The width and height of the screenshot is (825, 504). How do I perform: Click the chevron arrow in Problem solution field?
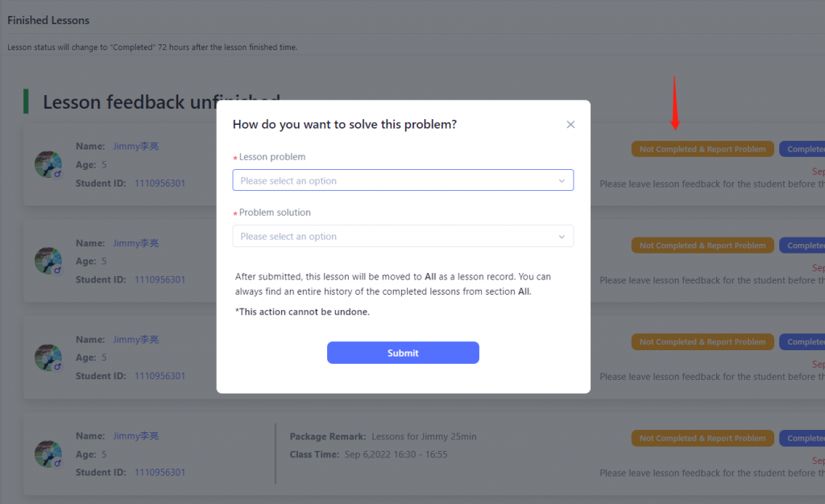pos(562,237)
